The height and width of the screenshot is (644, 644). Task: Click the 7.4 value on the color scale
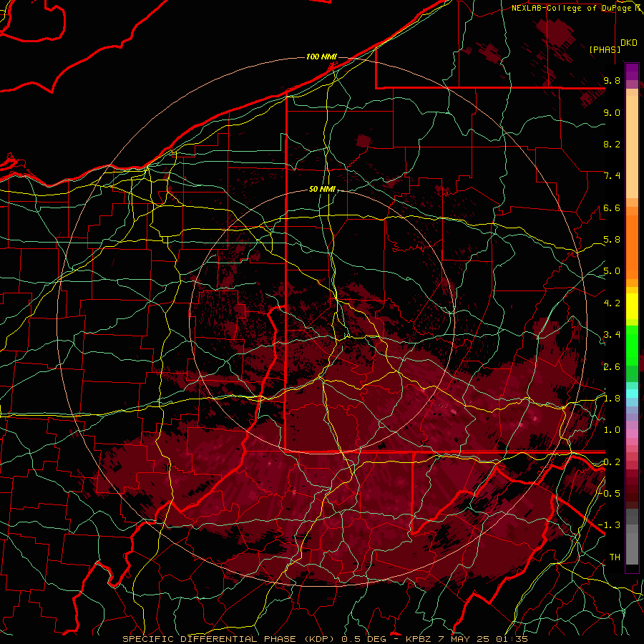tap(612, 176)
